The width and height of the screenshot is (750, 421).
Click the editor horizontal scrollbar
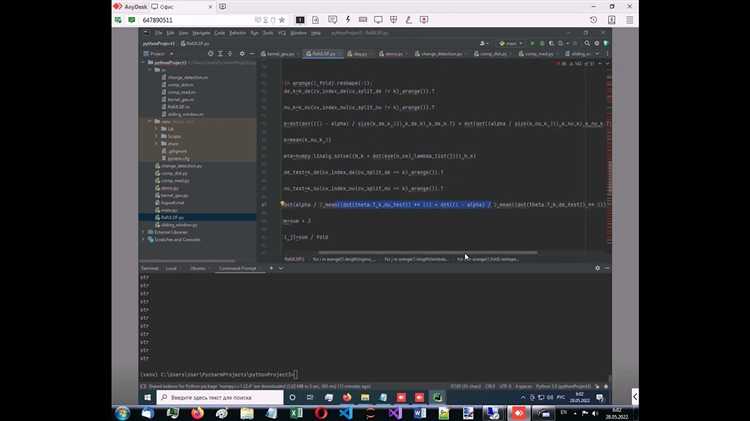[428, 253]
